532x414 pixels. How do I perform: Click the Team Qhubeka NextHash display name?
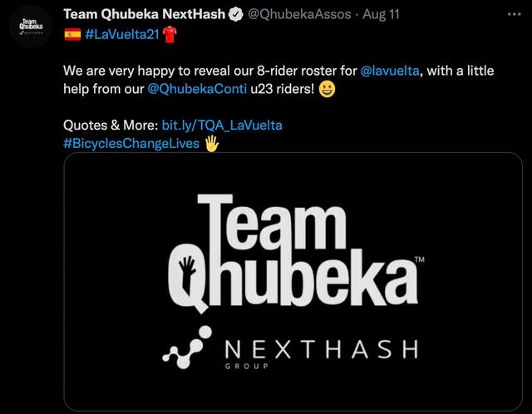click(x=144, y=14)
